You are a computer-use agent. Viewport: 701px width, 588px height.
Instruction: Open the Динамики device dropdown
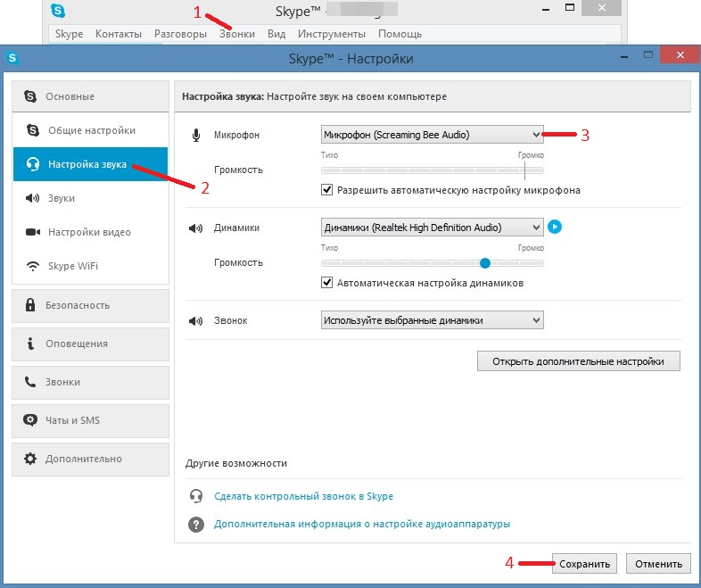click(x=432, y=228)
